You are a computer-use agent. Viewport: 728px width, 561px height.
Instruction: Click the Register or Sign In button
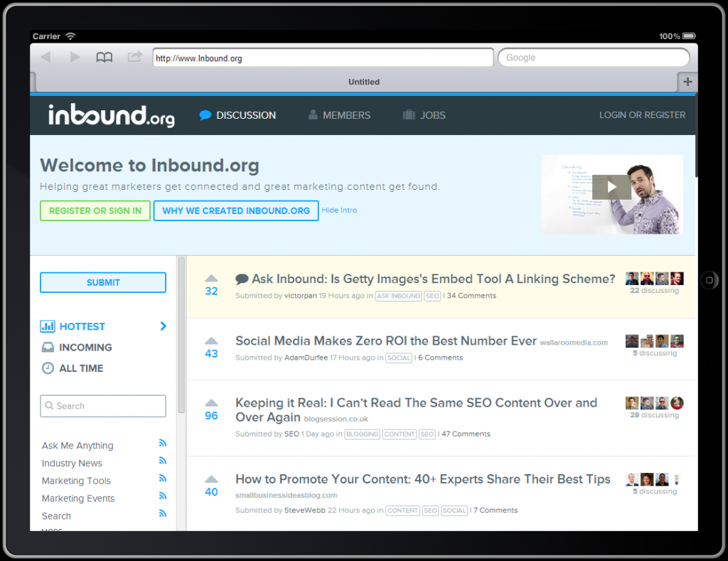(x=95, y=211)
